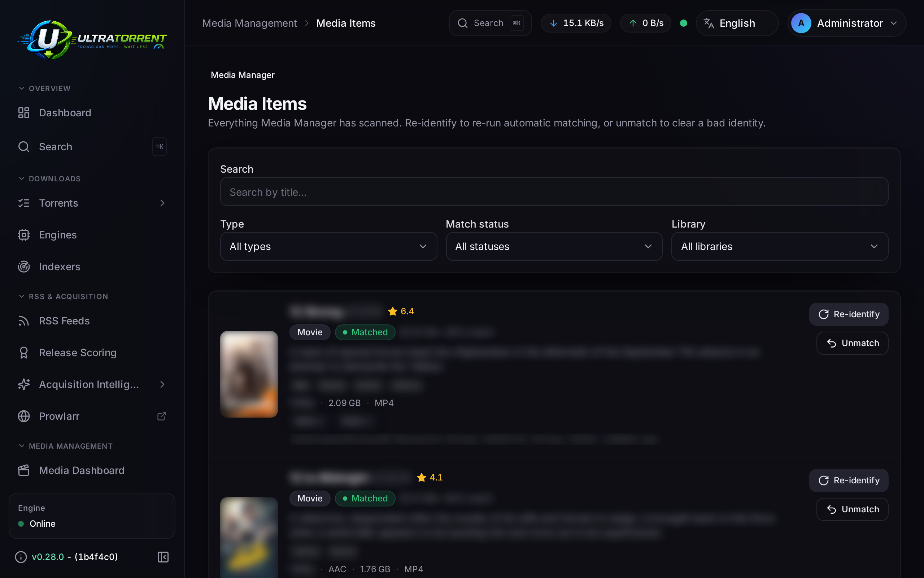Image resolution: width=924 pixels, height=578 pixels.
Task: Click the Indexers radar icon
Action: tap(24, 267)
